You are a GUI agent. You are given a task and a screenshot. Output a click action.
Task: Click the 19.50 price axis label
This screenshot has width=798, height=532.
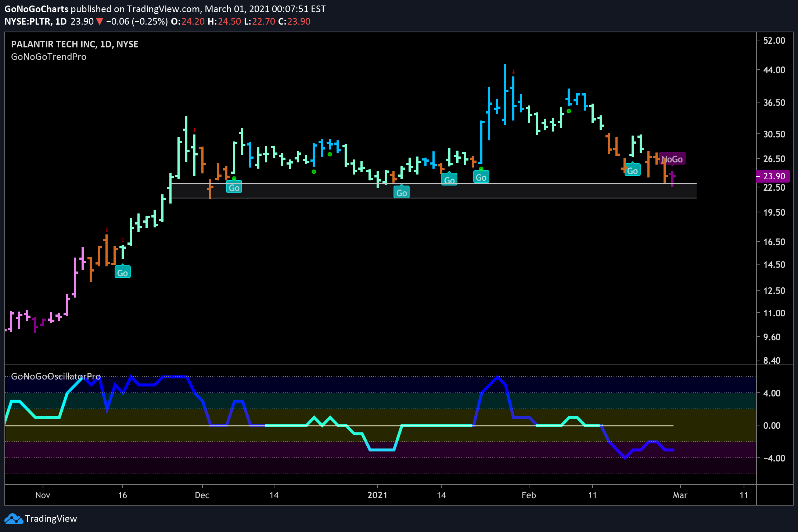pos(774,212)
